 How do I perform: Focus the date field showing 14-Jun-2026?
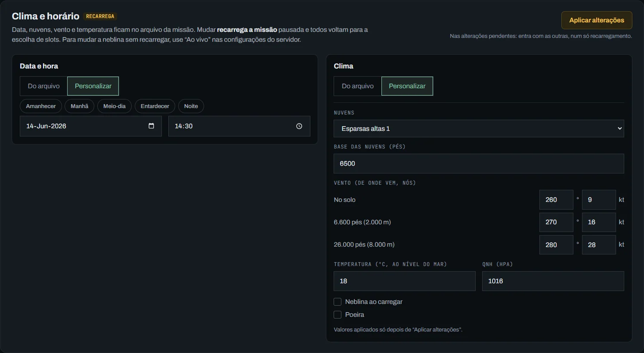coord(91,126)
